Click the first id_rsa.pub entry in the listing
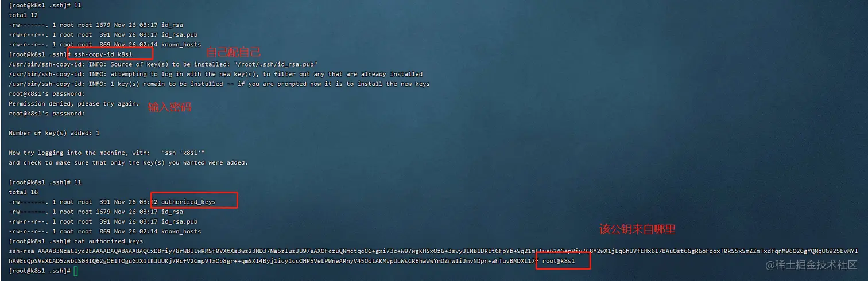 pyautogui.click(x=179, y=34)
